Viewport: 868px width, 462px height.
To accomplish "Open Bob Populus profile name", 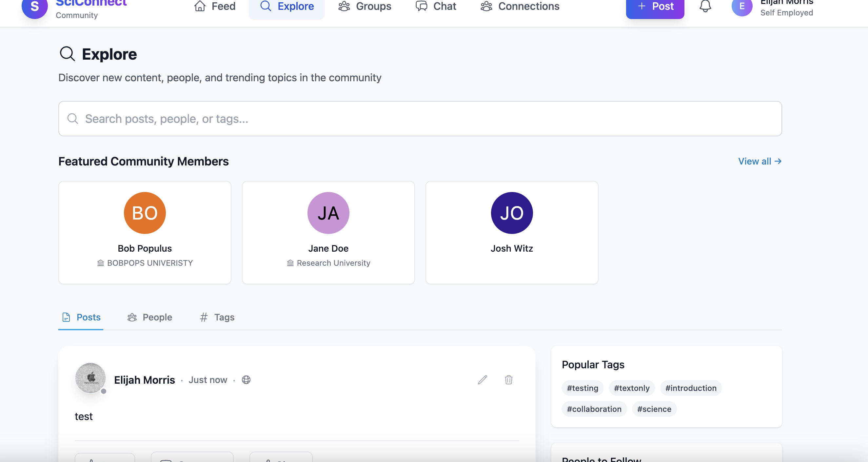I will click(x=145, y=248).
